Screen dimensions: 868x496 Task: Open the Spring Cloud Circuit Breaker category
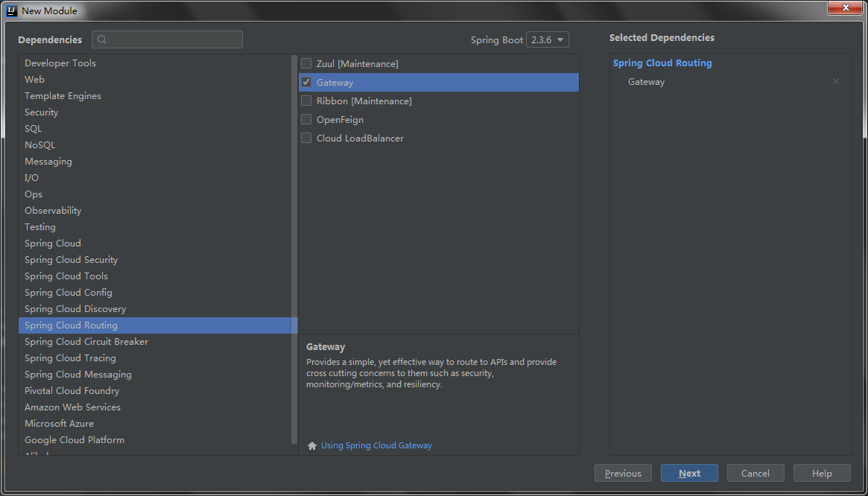[x=155, y=342]
